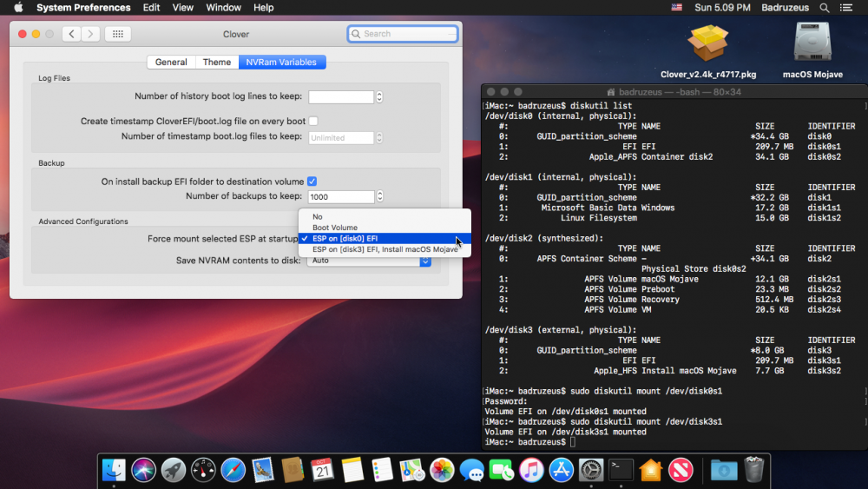Click Terminal window title bar badruzeus bash

click(674, 92)
